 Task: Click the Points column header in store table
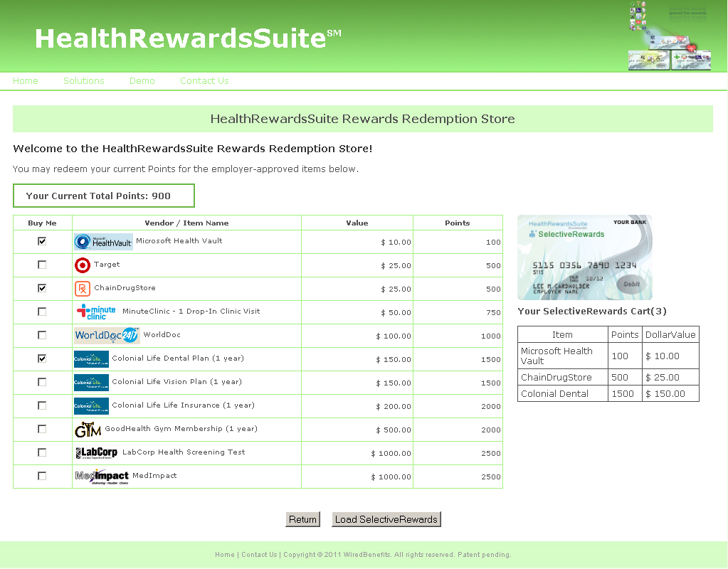[x=458, y=223]
